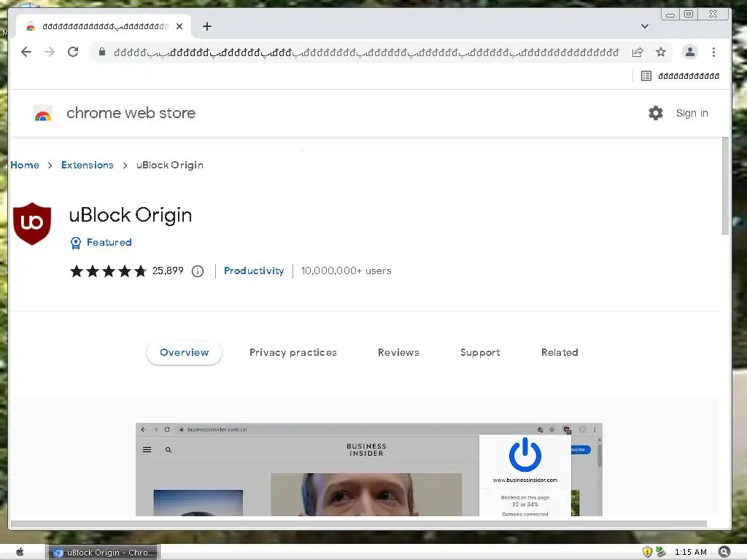
Task: Click the shield tray icon
Action: click(647, 553)
